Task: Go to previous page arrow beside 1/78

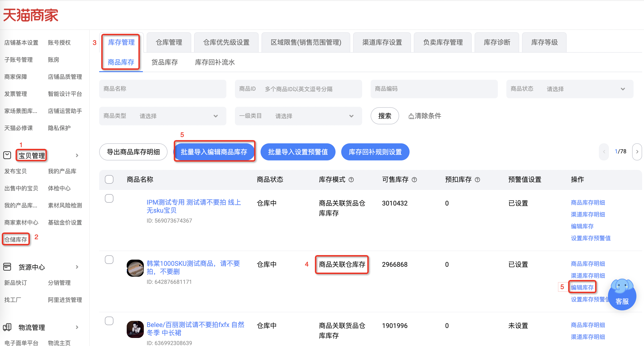Action: click(x=604, y=152)
